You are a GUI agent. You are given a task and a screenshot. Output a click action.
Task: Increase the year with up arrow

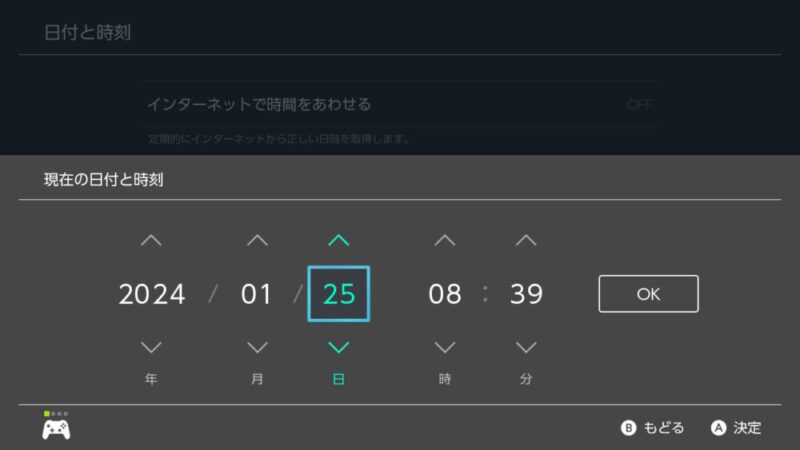151,240
